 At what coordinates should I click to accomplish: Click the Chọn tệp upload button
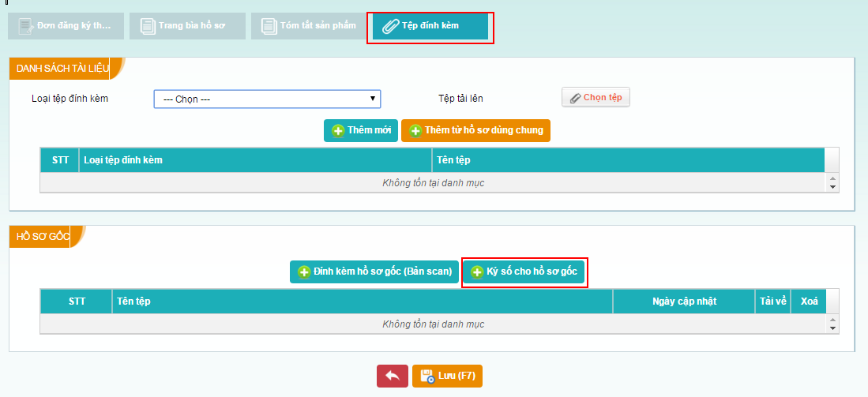[x=596, y=97]
